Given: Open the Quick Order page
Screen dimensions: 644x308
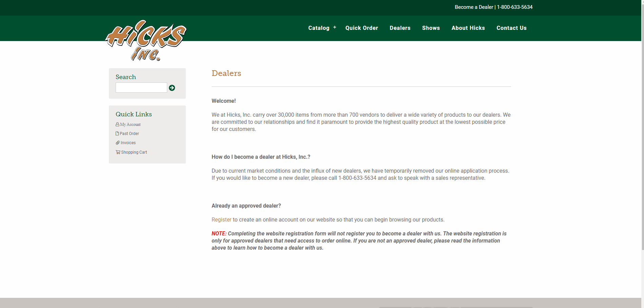Looking at the screenshot, I should pos(362,28).
